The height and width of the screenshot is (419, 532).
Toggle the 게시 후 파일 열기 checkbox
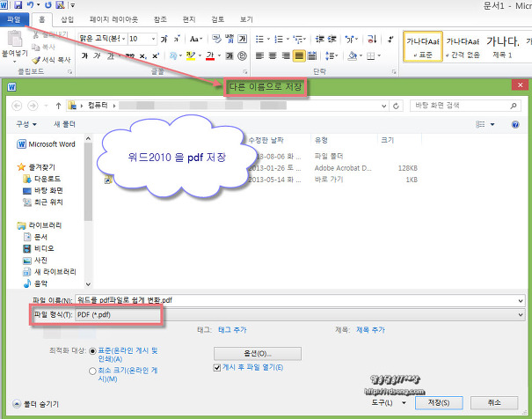218,367
